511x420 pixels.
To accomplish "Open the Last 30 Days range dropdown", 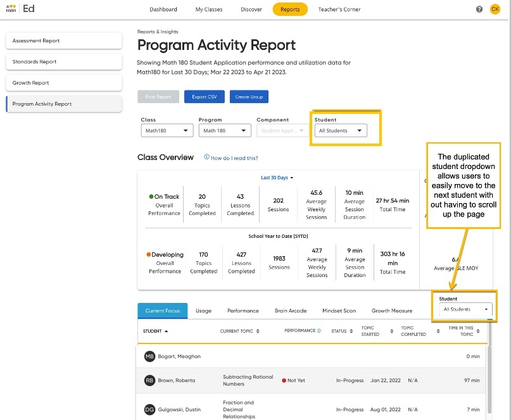I will tap(277, 178).
